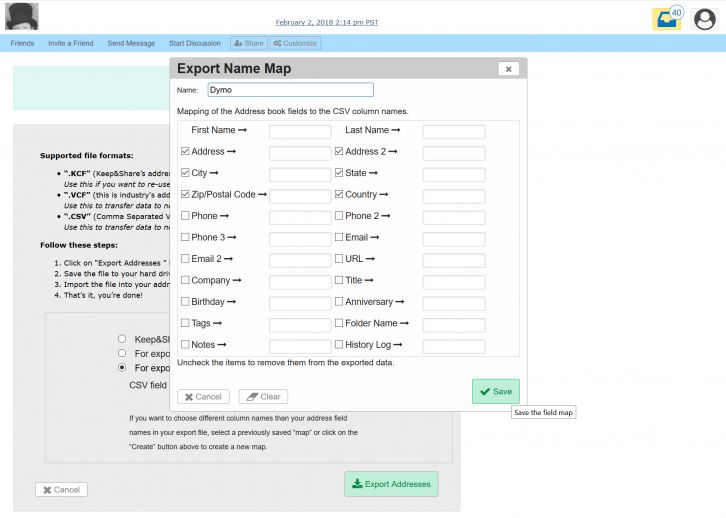Click the user account avatar icon
The height and width of the screenshot is (518, 726).
pyautogui.click(x=704, y=19)
